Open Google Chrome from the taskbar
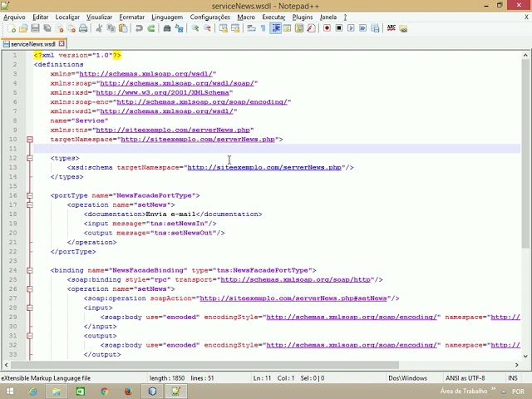Screen dimensions: 532x399 point(104,392)
